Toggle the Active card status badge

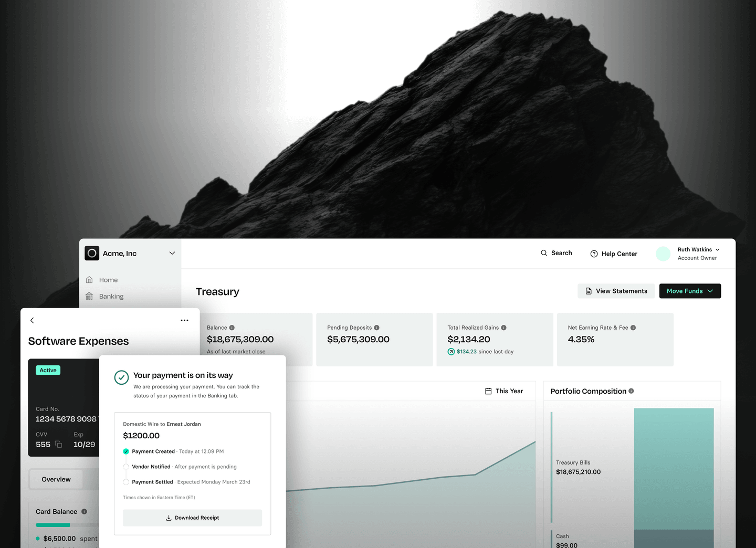[x=48, y=370]
